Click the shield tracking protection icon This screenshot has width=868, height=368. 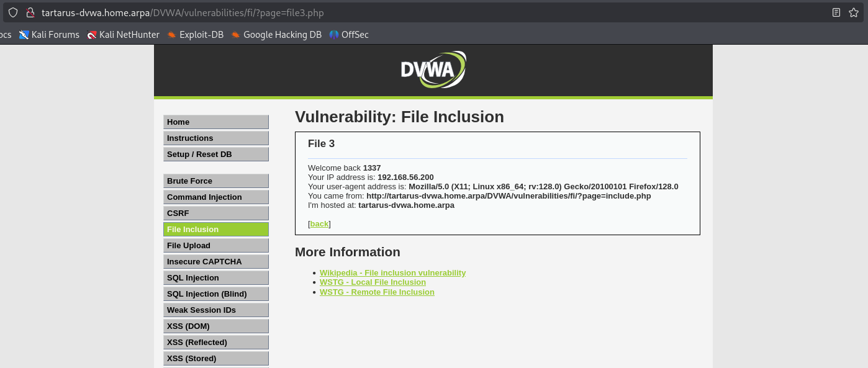[13, 12]
